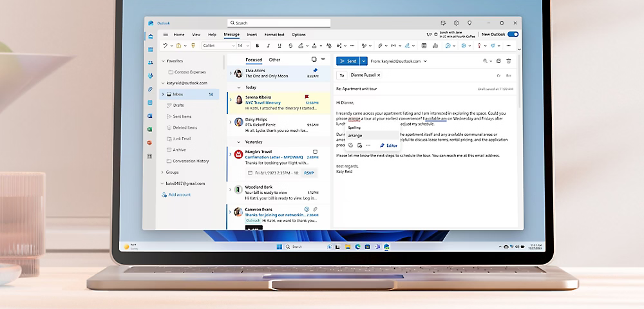
Task: Turn off the New Outlook toggle
Action: pos(513,35)
